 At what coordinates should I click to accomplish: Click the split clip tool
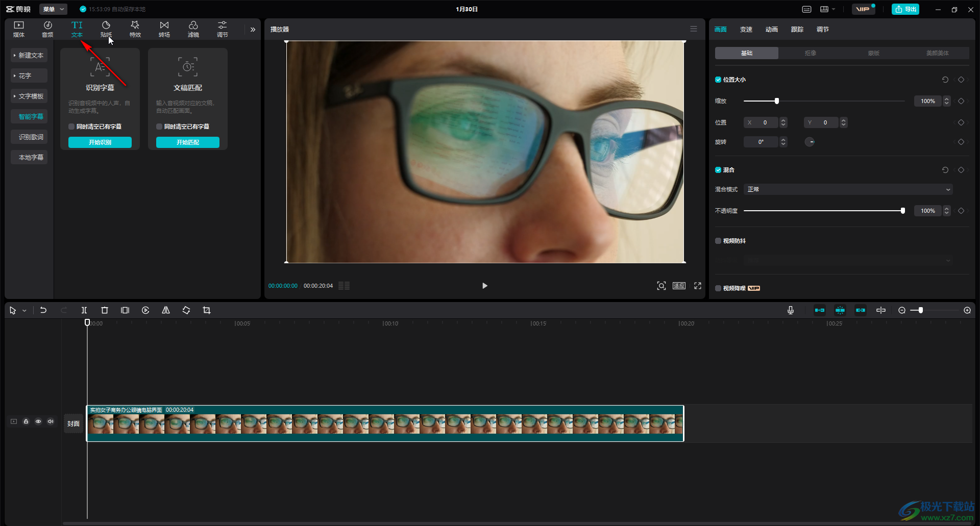tap(84, 310)
